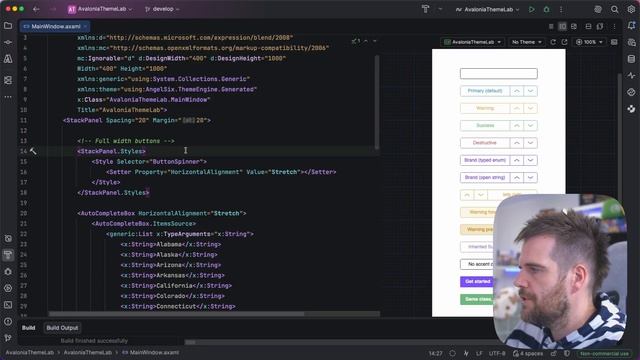This screenshot has height=360, width=640.
Task: Open the Git branches tool window
Action: pyautogui.click(x=8, y=338)
